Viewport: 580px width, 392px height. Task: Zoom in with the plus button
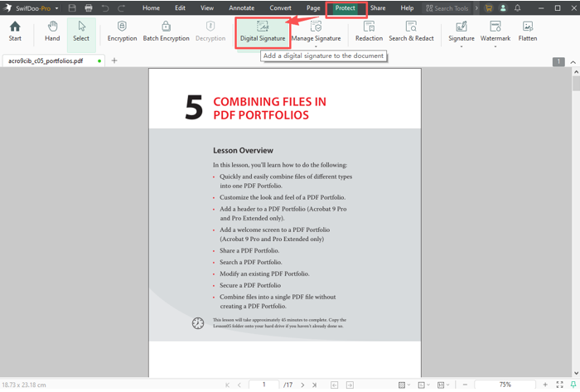pos(545,385)
